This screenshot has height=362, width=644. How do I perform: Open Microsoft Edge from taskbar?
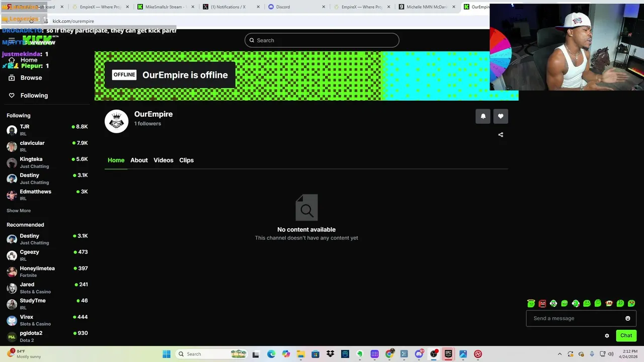click(271, 354)
